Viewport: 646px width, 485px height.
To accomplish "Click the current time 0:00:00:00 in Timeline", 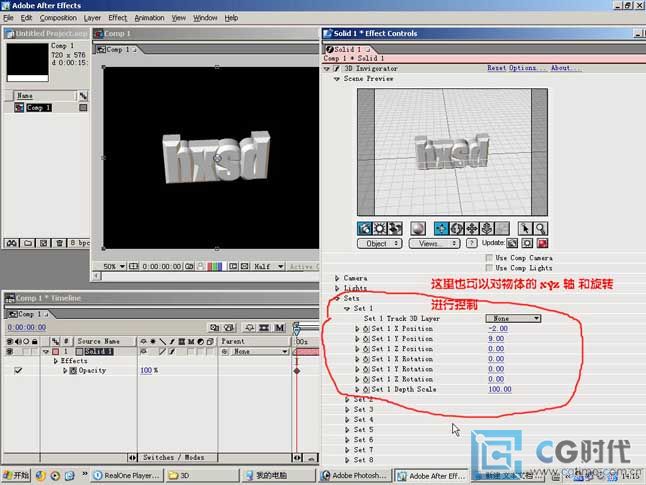I will click(x=27, y=327).
